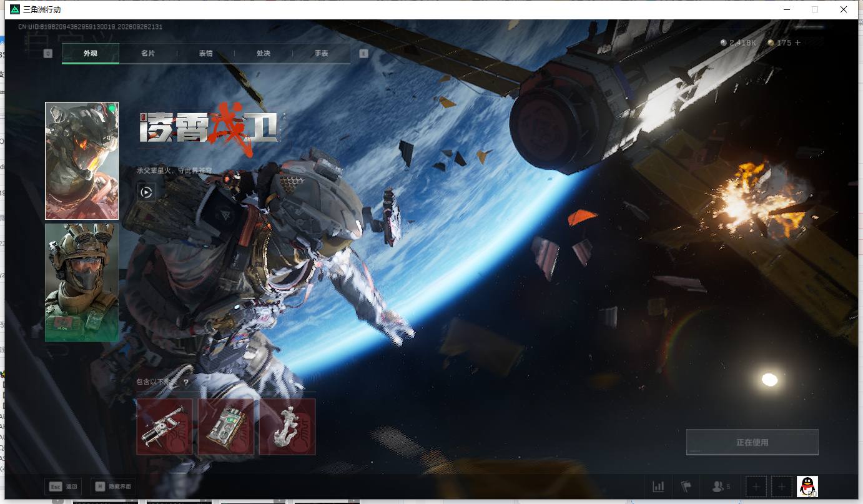
Task: Play the 凌霄戍卫 skin preview video
Action: 146,192
